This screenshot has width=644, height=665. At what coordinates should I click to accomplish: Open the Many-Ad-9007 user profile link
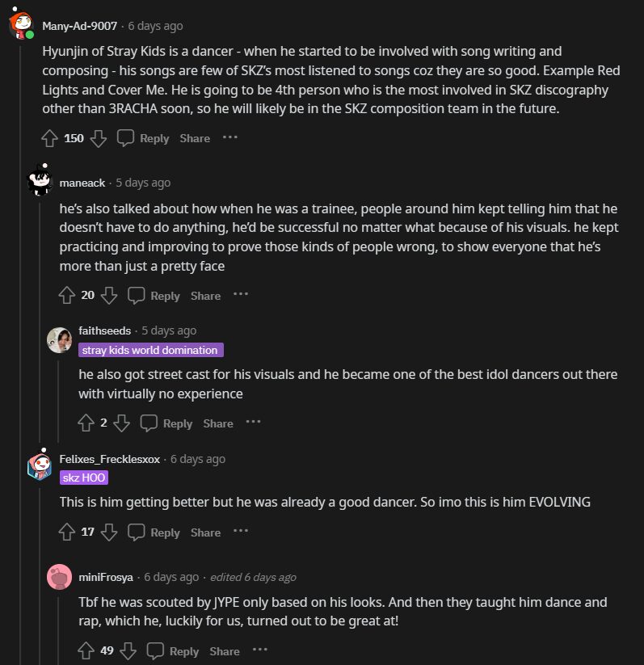click(79, 26)
